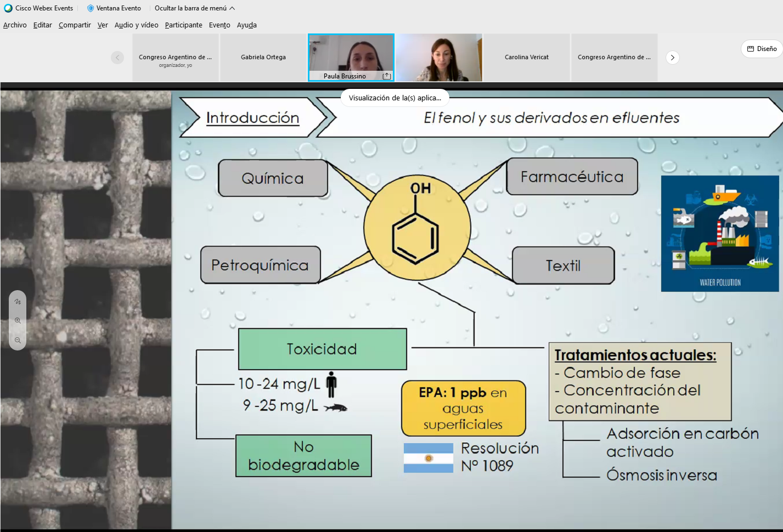Collapse menu bar with 'Ocultar la barra de menú'
Image resolution: width=783 pixels, height=532 pixels.
click(194, 8)
